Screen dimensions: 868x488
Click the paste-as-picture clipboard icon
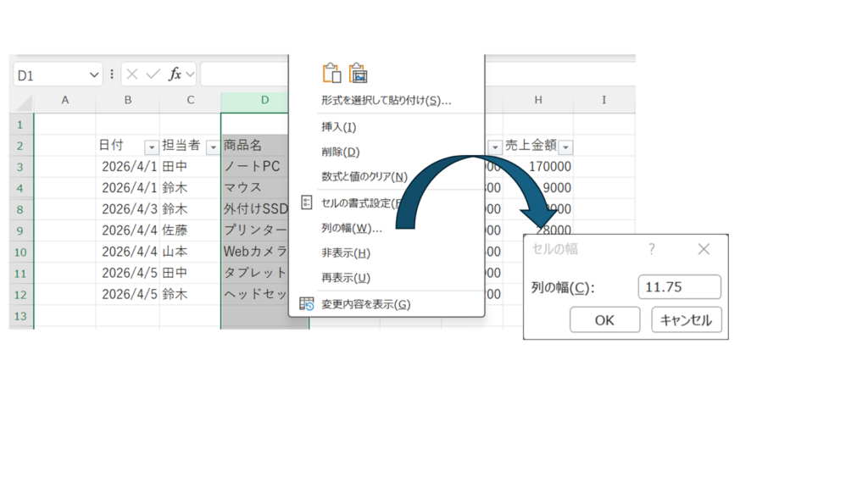tap(359, 73)
